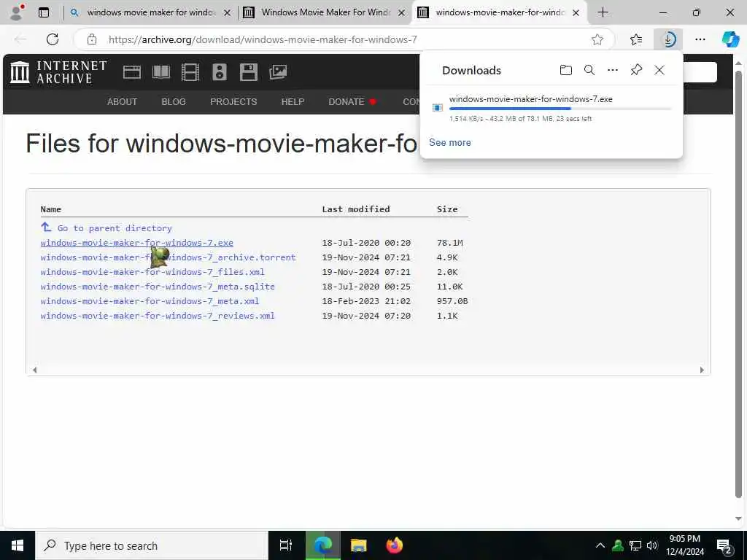The width and height of the screenshot is (747, 560).
Task: Open Edge Favorites icon
Action: coord(636,39)
